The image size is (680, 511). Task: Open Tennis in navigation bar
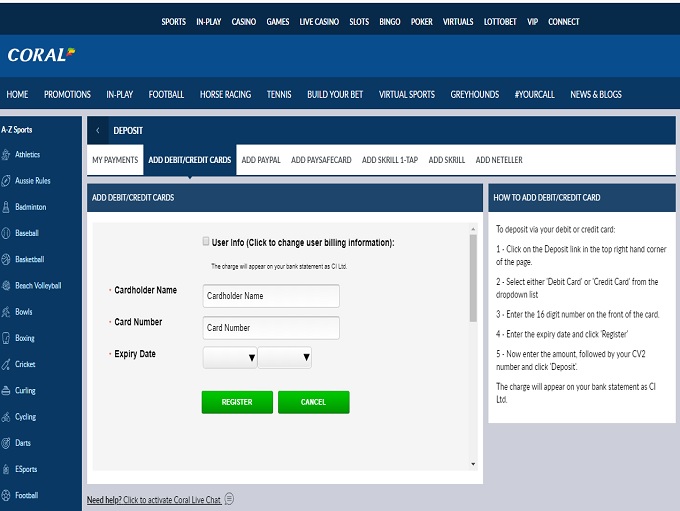click(x=279, y=95)
